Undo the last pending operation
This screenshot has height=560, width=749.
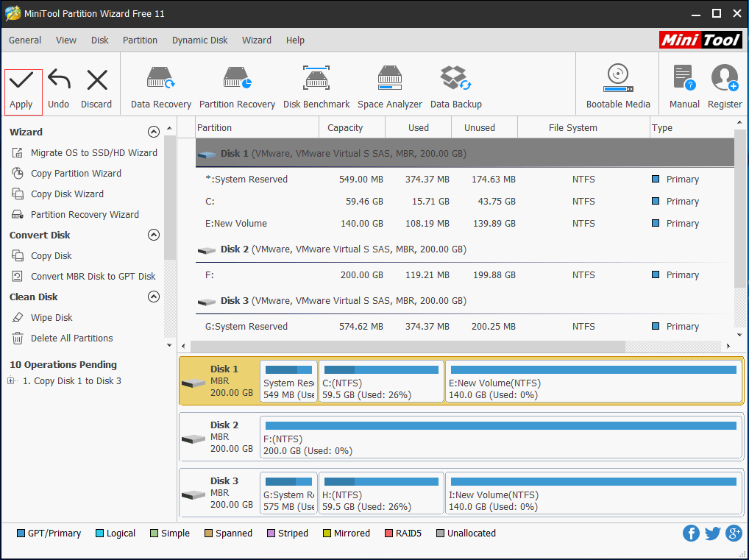[59, 89]
